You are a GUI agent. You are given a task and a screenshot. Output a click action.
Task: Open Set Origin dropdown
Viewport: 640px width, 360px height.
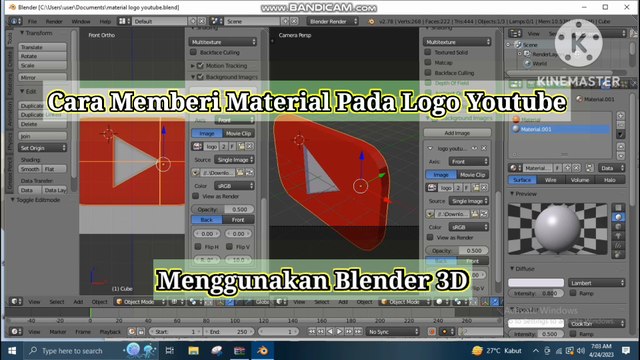(42, 148)
